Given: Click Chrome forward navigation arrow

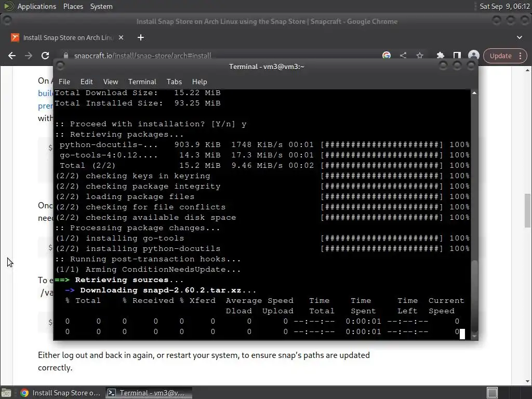Looking at the screenshot, I should pos(29,56).
